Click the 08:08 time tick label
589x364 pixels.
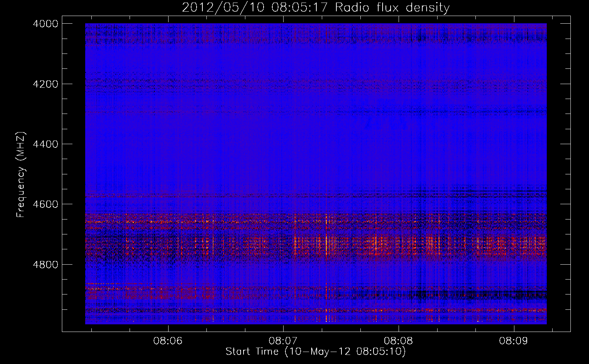point(399,341)
